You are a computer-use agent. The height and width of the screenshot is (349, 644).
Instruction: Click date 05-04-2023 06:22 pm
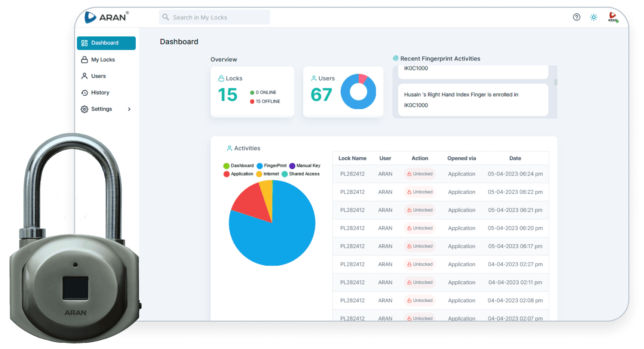(x=515, y=192)
